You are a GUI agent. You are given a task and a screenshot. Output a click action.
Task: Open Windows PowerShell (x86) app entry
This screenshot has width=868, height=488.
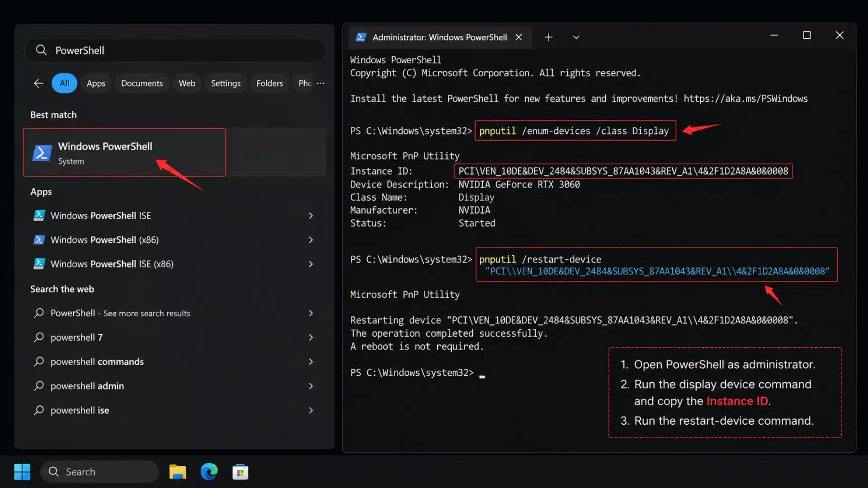(174, 239)
